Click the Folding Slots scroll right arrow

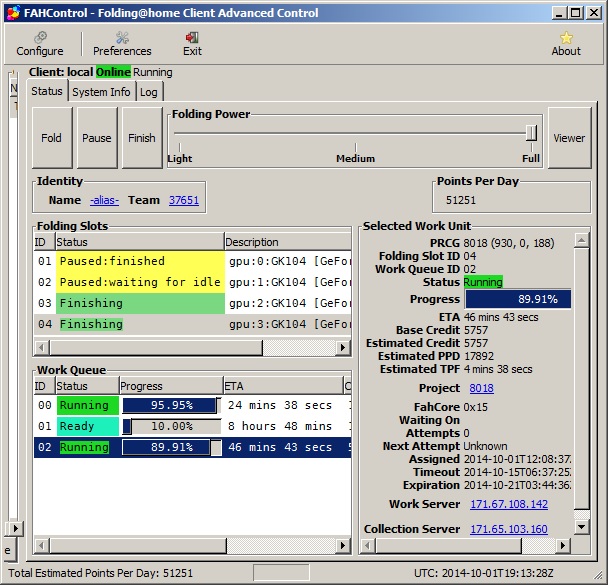[x=342, y=347]
